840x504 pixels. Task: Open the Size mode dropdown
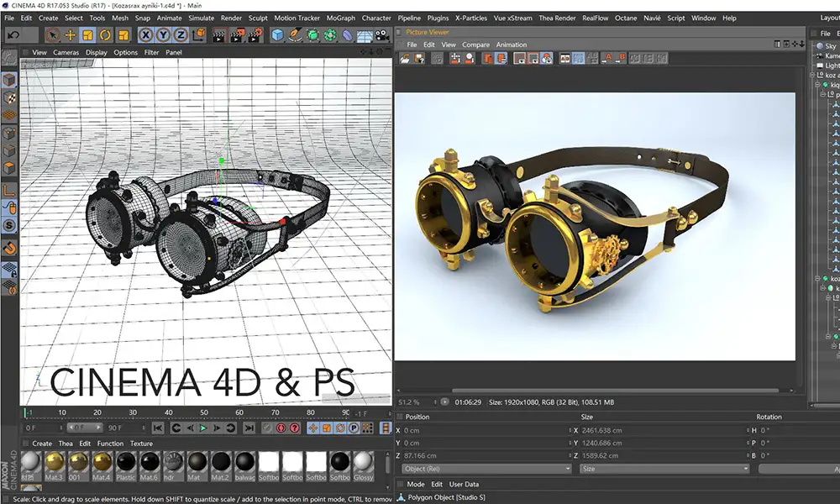click(x=664, y=469)
